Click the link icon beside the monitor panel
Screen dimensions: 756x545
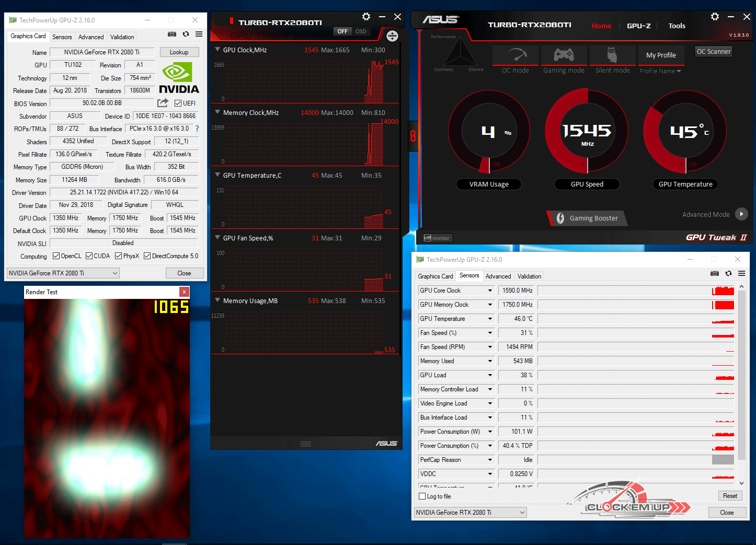point(413,136)
